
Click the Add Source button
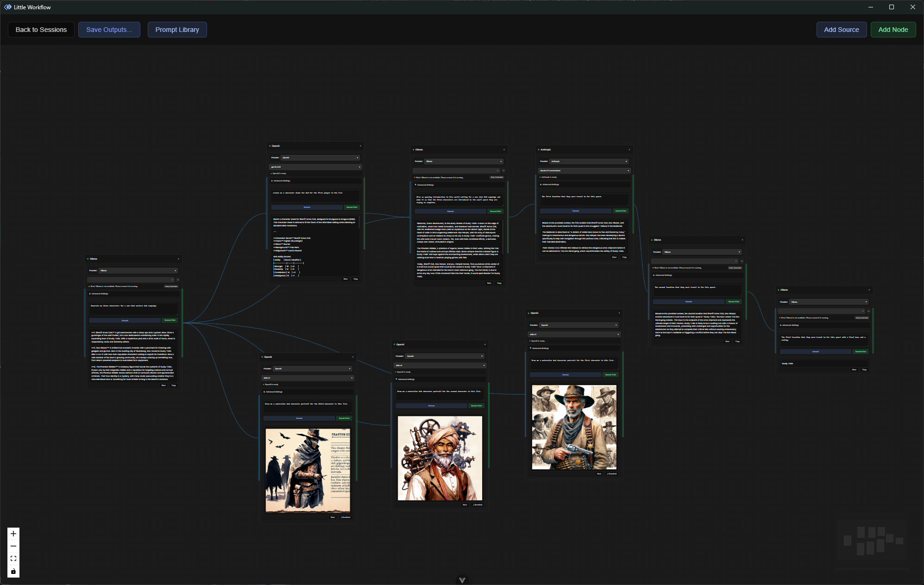(x=841, y=30)
